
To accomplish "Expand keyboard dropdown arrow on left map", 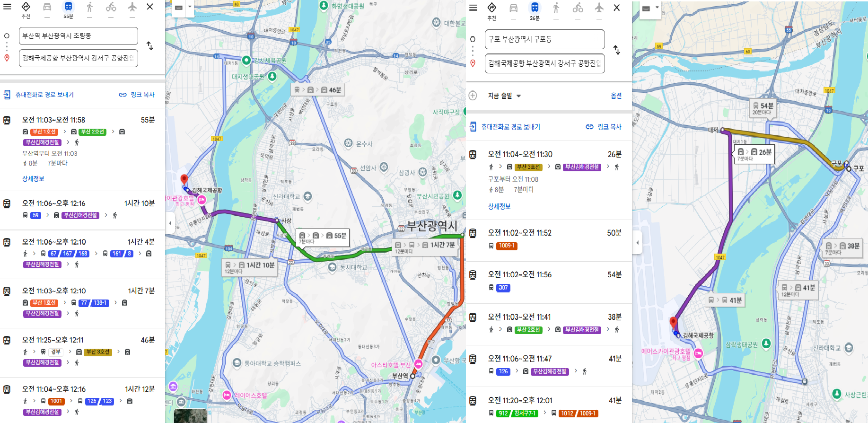I will 190,7.
